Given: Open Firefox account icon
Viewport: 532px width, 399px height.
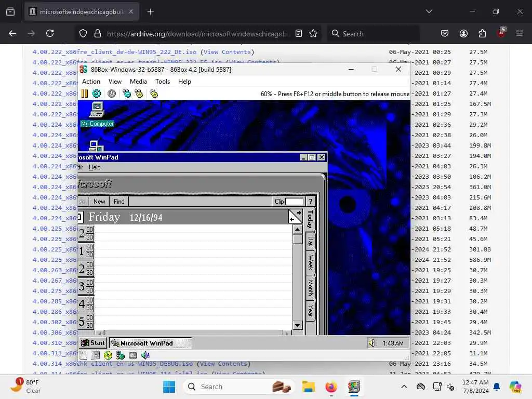Looking at the screenshot, I should [x=463, y=33].
